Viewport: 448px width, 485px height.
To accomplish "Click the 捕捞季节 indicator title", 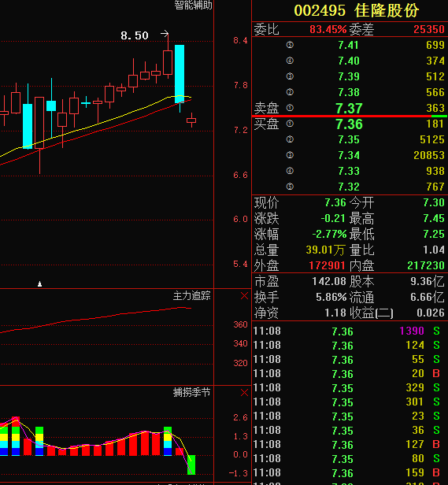I will tap(191, 392).
